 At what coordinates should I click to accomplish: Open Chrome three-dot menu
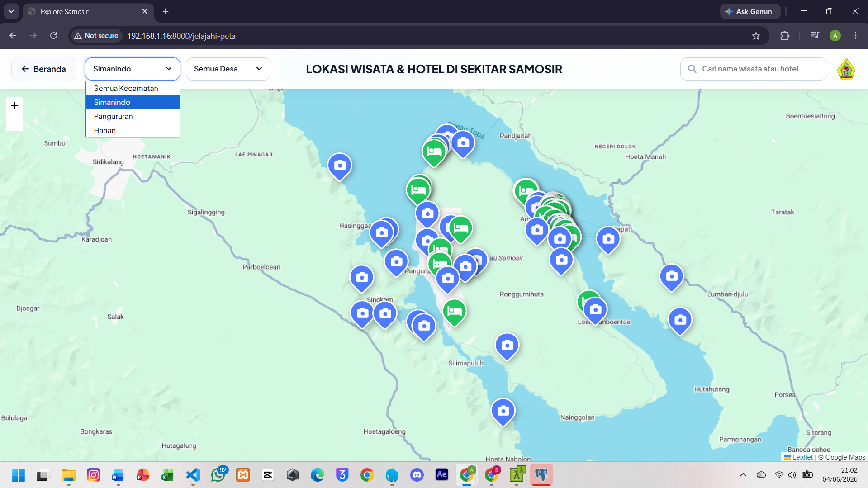pos(855,36)
